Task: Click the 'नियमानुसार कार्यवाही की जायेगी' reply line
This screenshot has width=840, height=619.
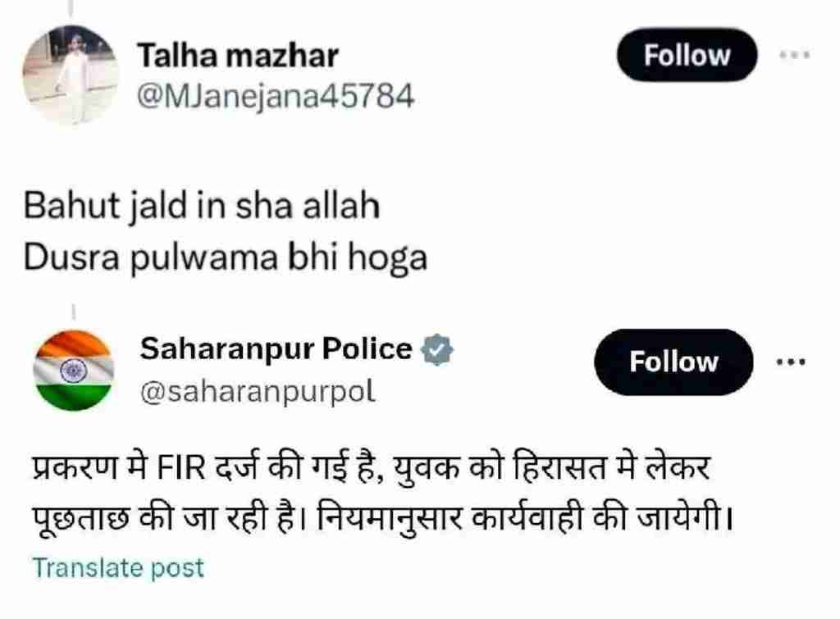Action: tap(524, 518)
